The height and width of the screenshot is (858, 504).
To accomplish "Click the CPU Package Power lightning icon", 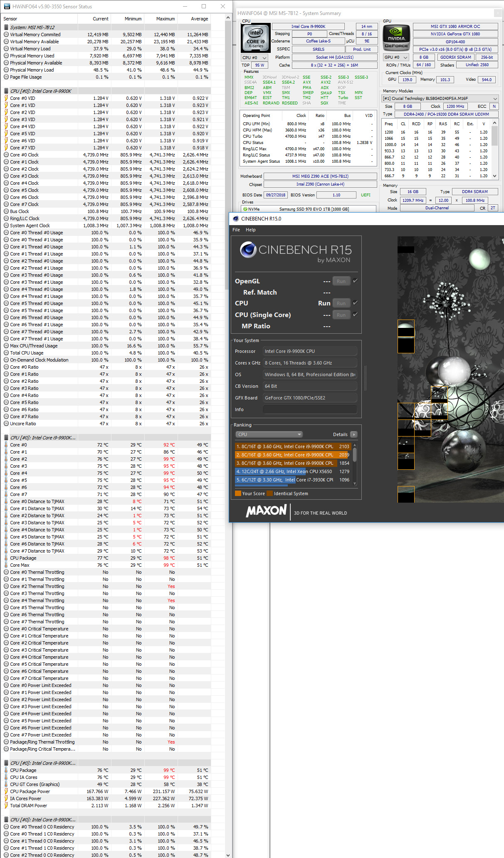I will pos(6,791).
